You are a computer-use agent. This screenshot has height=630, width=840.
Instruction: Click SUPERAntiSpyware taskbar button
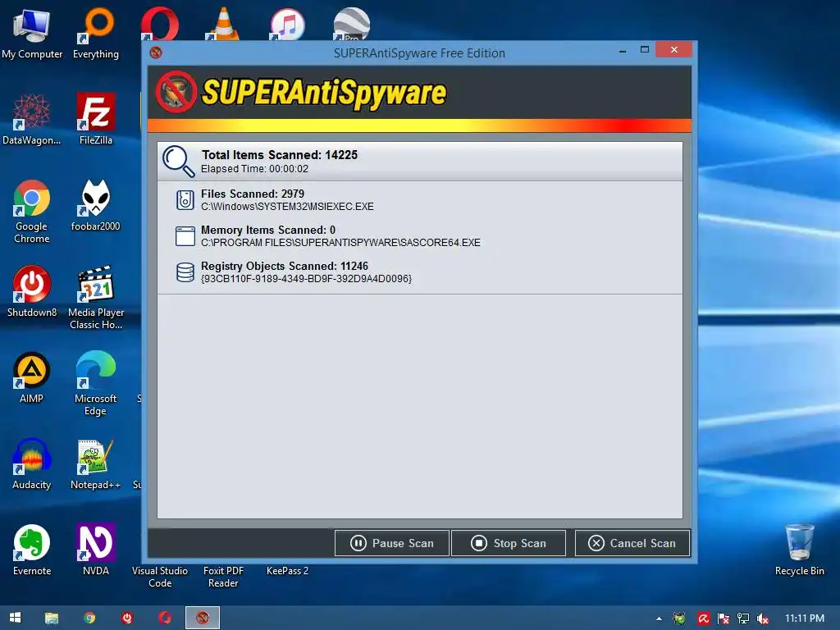[x=203, y=618]
